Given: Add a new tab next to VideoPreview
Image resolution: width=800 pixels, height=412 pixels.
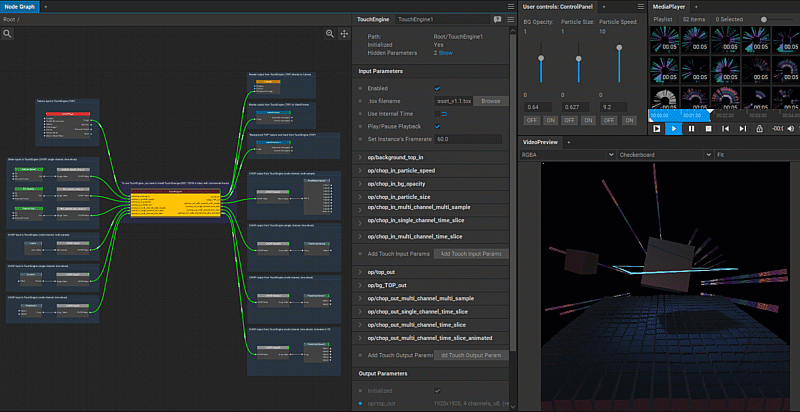Looking at the screenshot, I should pos(569,142).
